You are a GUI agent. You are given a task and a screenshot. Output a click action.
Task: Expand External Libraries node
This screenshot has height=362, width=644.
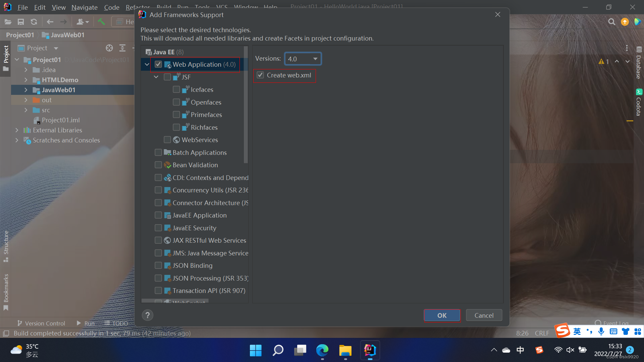pyautogui.click(x=17, y=130)
